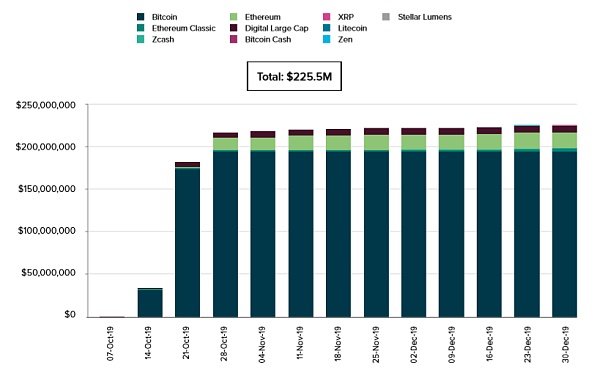
Task: Click the Digital Large Cap legend swatch
Action: (233, 28)
